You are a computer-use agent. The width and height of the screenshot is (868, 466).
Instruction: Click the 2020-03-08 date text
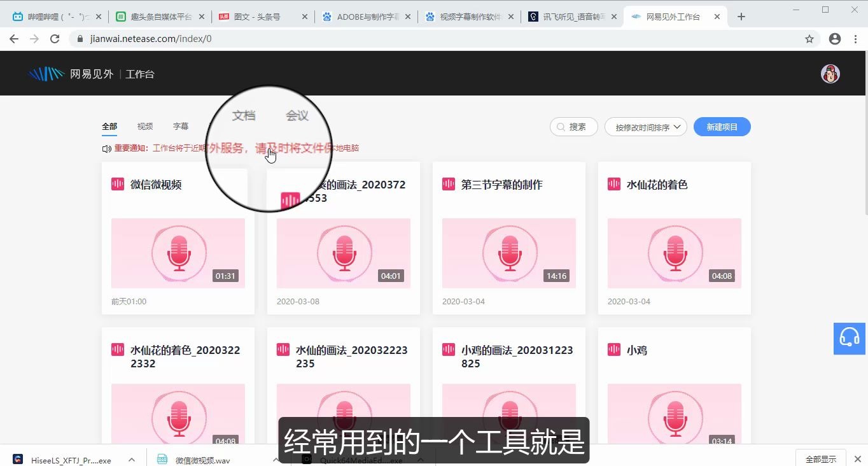coord(298,301)
